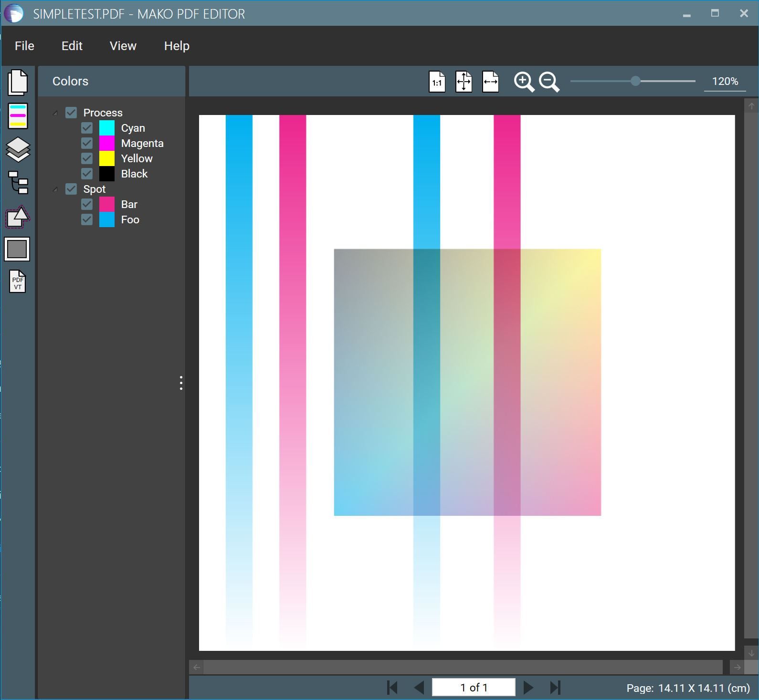Click the zoom slider handle

635,81
